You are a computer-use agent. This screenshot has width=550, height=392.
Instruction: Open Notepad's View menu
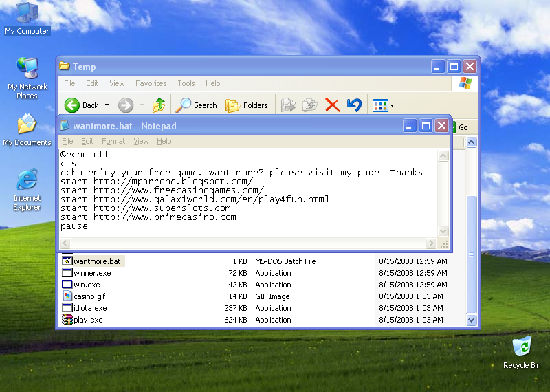click(x=141, y=141)
